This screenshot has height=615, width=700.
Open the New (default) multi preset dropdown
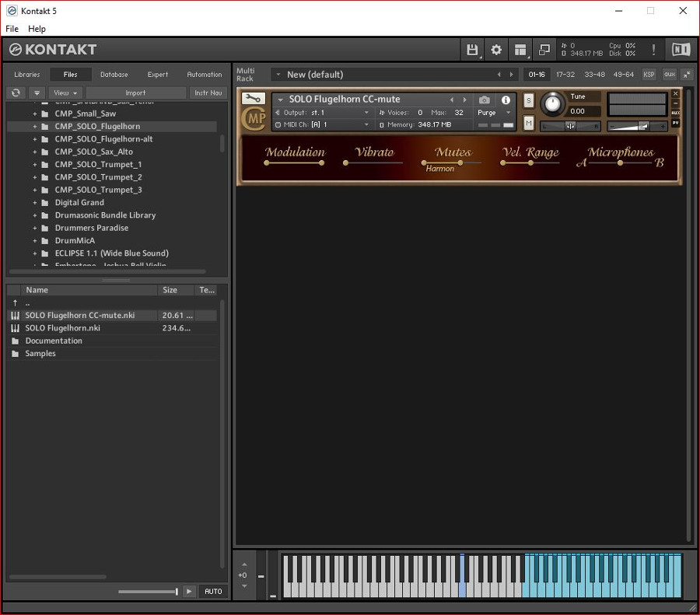[x=278, y=75]
